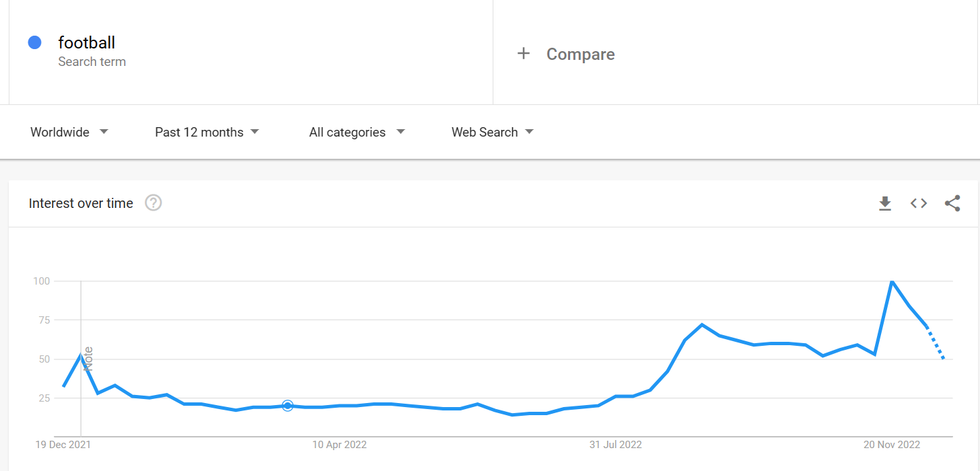The image size is (980, 471).
Task: Open the All categories dropdown
Action: coord(357,133)
